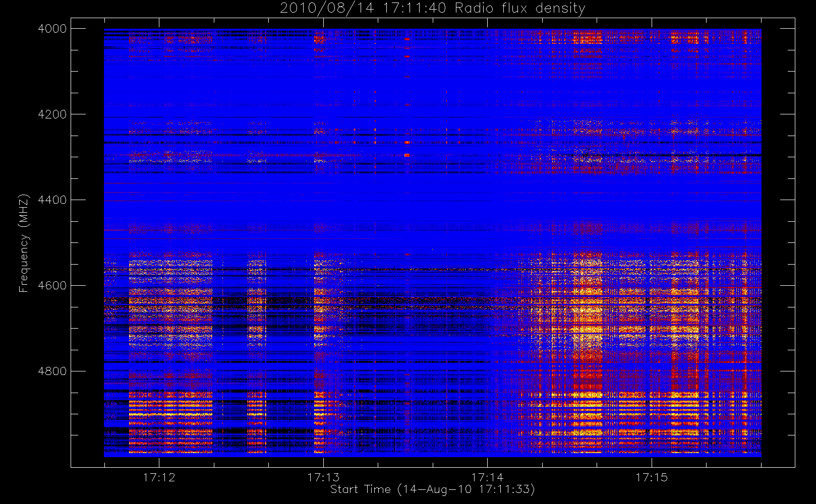Click the 17:15 time tick label
816x504 pixels.
652,477
